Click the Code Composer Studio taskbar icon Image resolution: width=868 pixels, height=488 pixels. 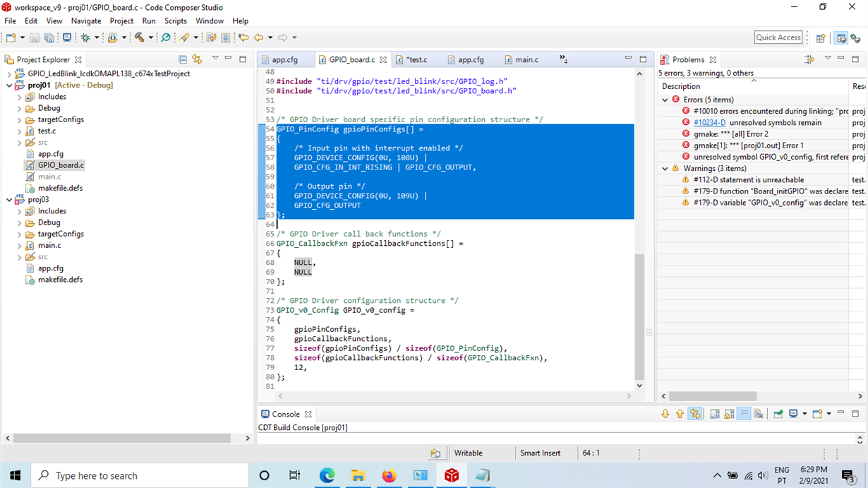(x=452, y=476)
